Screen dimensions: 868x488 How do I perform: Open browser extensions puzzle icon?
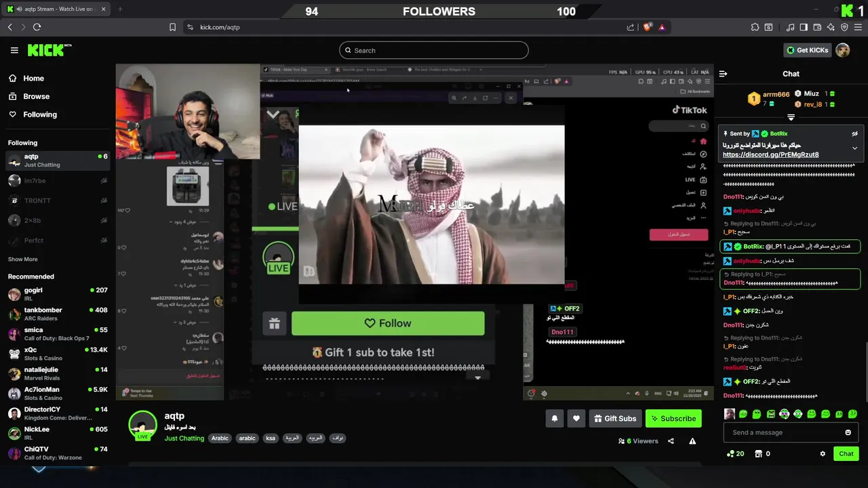click(755, 27)
